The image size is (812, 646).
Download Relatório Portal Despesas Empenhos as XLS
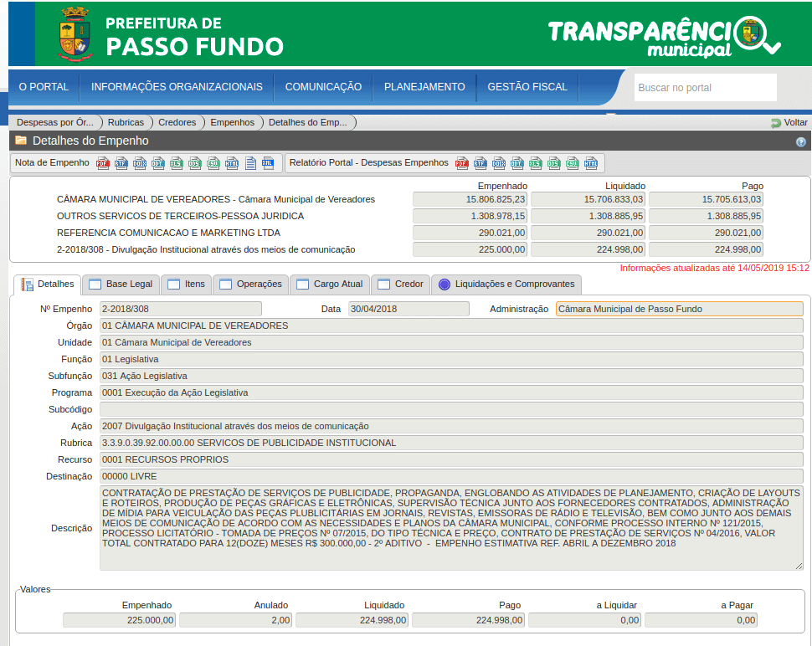click(x=536, y=163)
